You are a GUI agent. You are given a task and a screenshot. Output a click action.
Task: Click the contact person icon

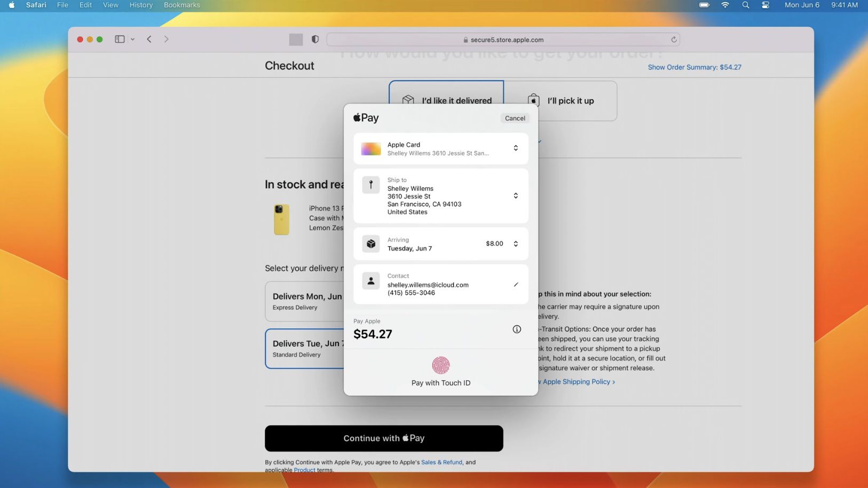pyautogui.click(x=371, y=281)
